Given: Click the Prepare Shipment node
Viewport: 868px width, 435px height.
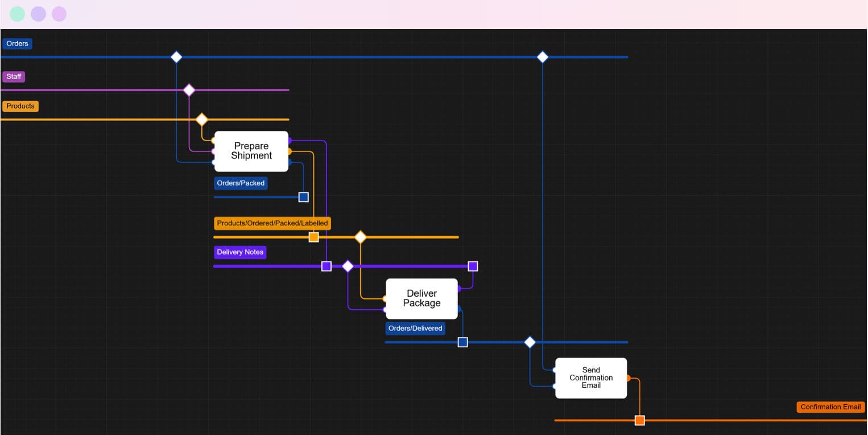Looking at the screenshot, I should click(x=251, y=151).
